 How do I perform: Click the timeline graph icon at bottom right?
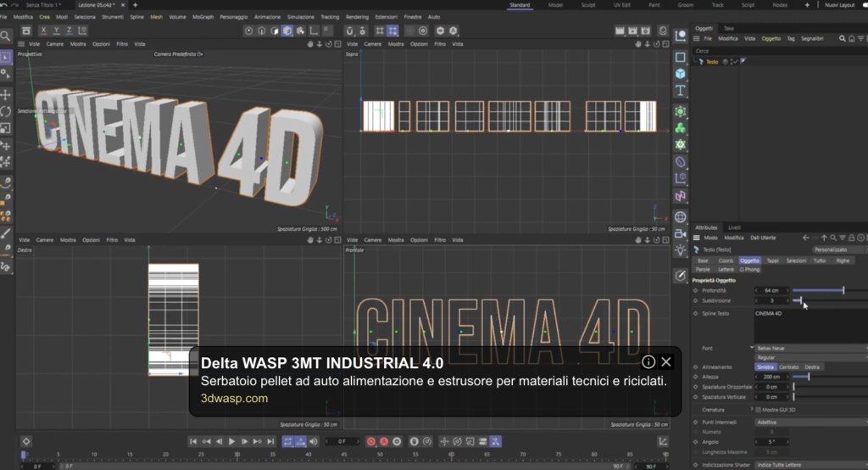663,442
